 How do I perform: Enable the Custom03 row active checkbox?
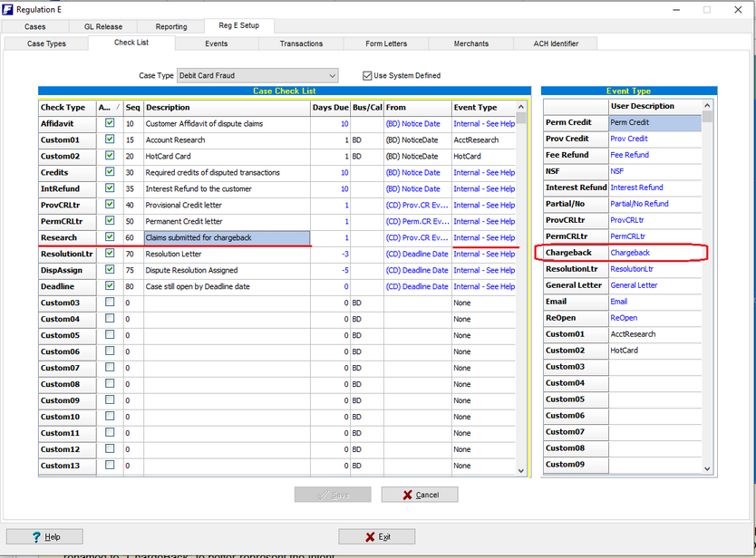[110, 303]
